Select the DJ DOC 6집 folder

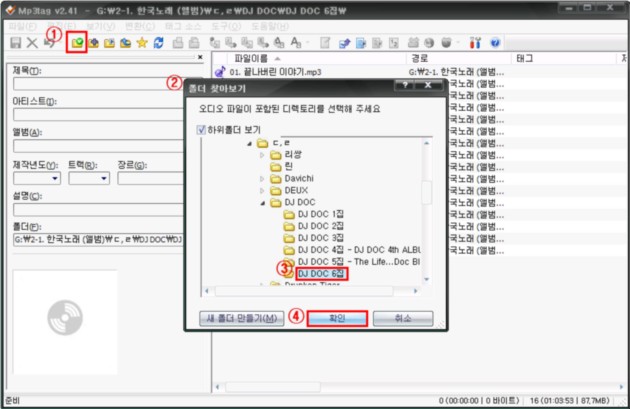tap(321, 274)
